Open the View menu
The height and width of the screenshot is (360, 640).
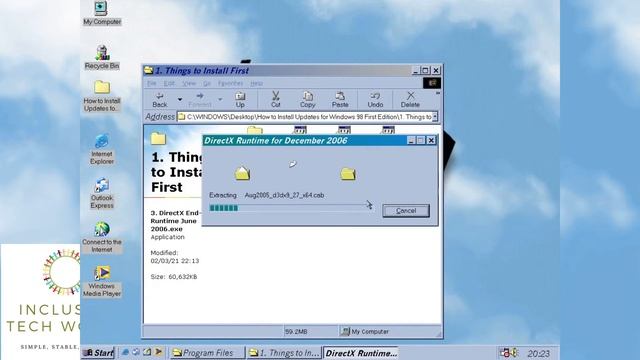tap(189, 83)
